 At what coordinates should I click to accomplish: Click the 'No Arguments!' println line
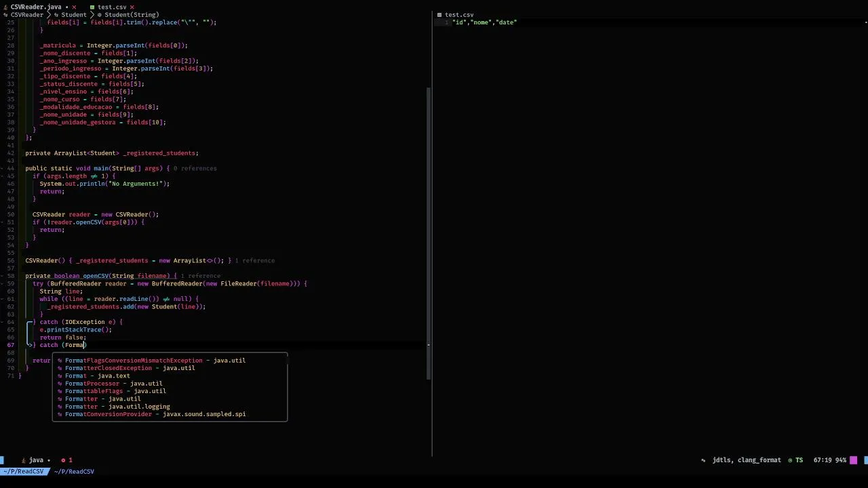tap(104, 184)
